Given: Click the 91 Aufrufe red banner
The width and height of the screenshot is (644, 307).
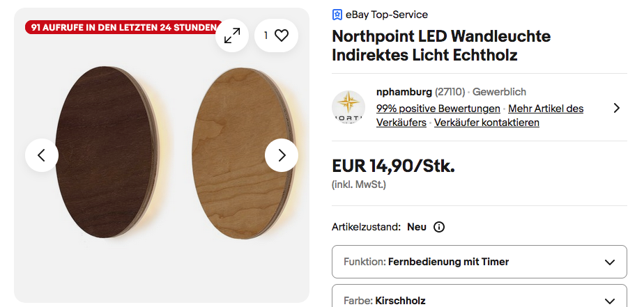Looking at the screenshot, I should 123,27.
